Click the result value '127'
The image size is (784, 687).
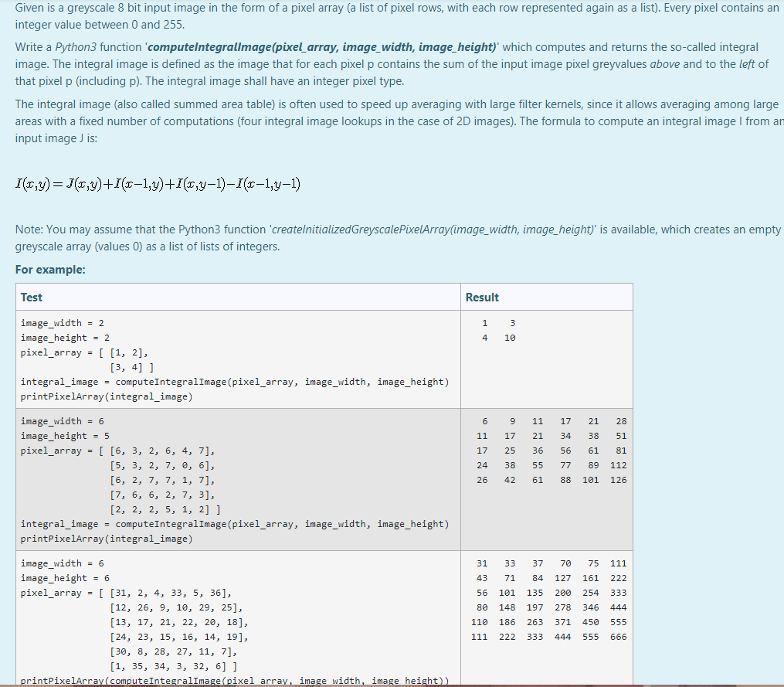point(563,578)
